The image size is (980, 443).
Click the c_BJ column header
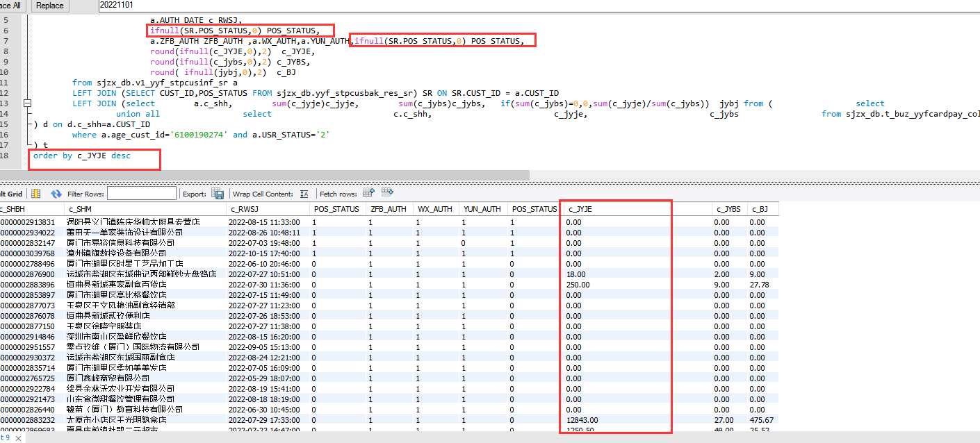click(758, 209)
